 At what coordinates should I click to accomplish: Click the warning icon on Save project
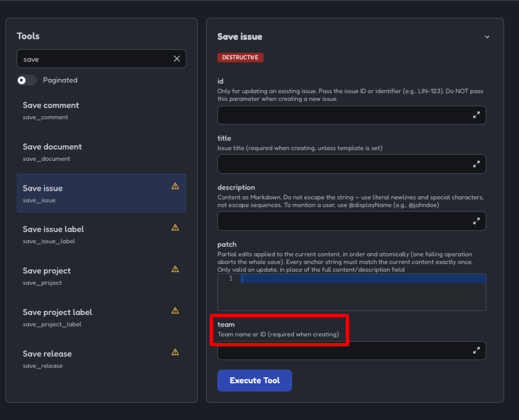tap(175, 269)
